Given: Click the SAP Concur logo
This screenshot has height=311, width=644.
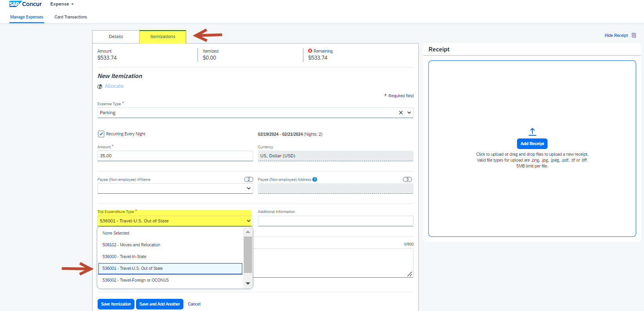Looking at the screenshot, I should (25, 4).
